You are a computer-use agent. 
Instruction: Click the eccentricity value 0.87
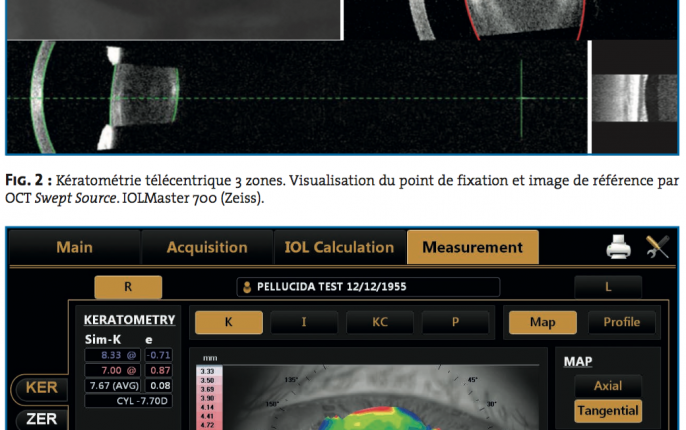(158, 371)
